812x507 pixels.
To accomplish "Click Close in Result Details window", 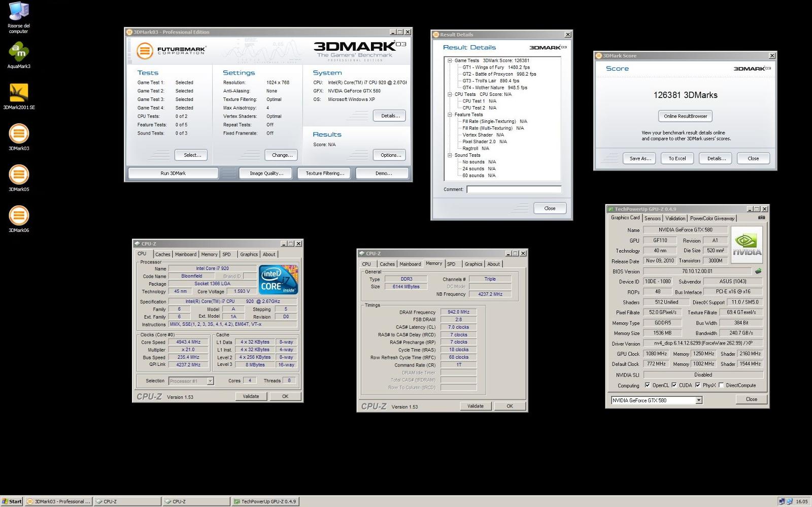I will tap(550, 208).
